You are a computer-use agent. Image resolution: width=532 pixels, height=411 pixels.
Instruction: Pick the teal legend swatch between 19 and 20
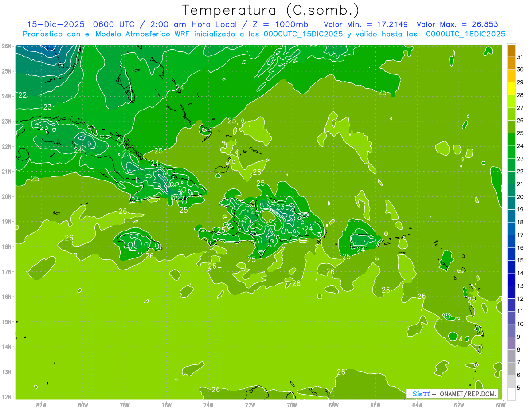511,203
